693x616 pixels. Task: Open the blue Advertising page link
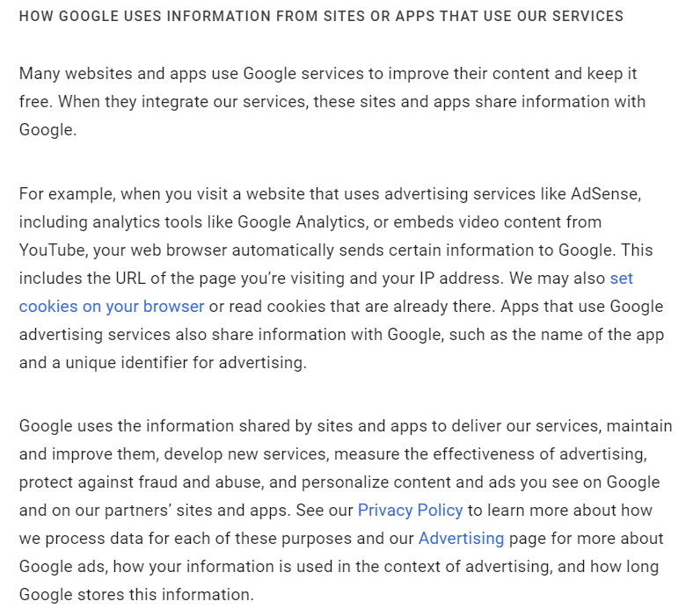click(461, 538)
